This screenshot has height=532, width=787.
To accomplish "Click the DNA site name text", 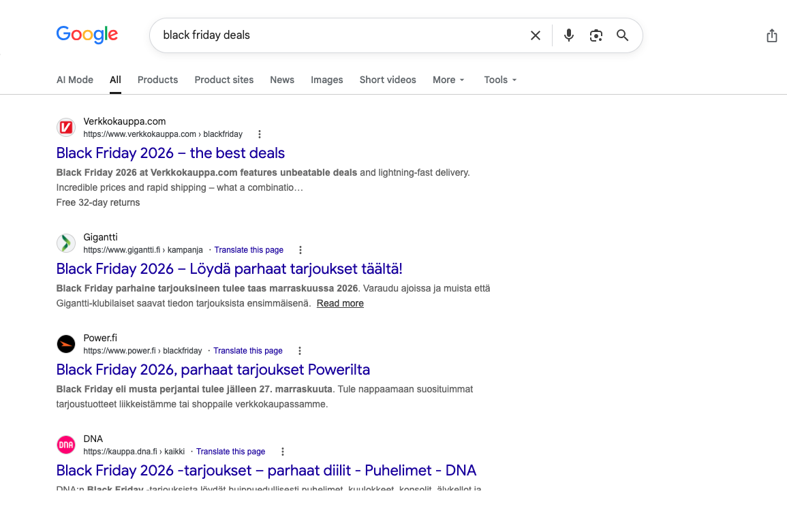I will coord(93,439).
